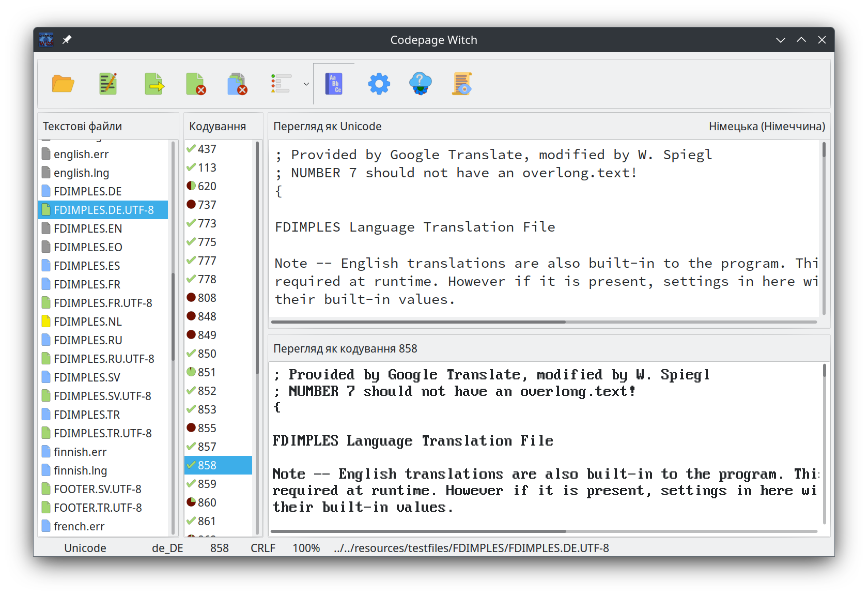
Task: Click the remove single file icon
Action: [x=195, y=84]
